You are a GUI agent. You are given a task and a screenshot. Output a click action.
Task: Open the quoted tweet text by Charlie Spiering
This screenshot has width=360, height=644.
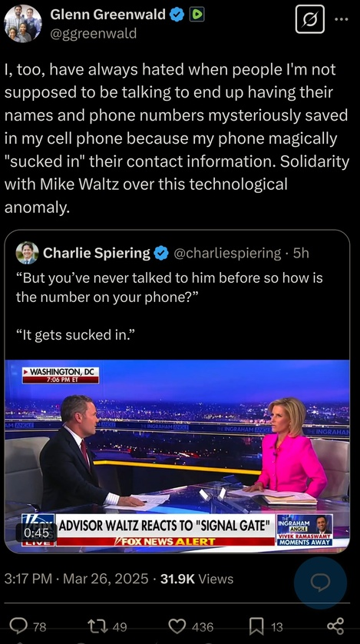pyautogui.click(x=170, y=307)
